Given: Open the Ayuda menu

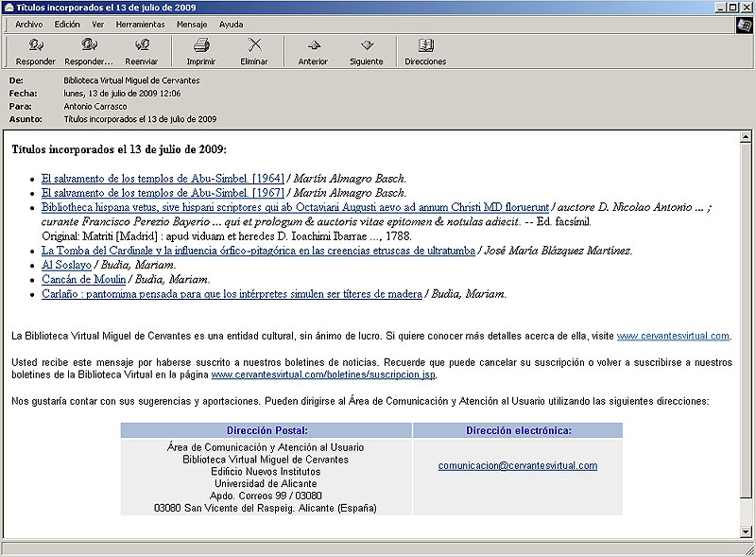Looking at the screenshot, I should coord(231,25).
